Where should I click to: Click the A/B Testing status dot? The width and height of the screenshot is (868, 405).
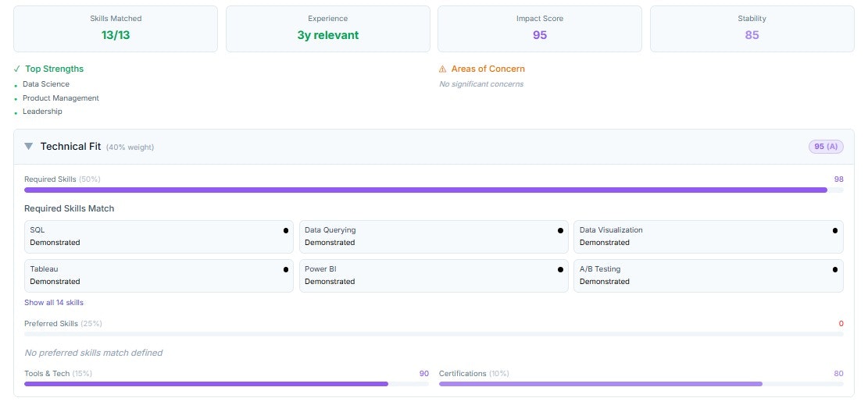[834, 269]
